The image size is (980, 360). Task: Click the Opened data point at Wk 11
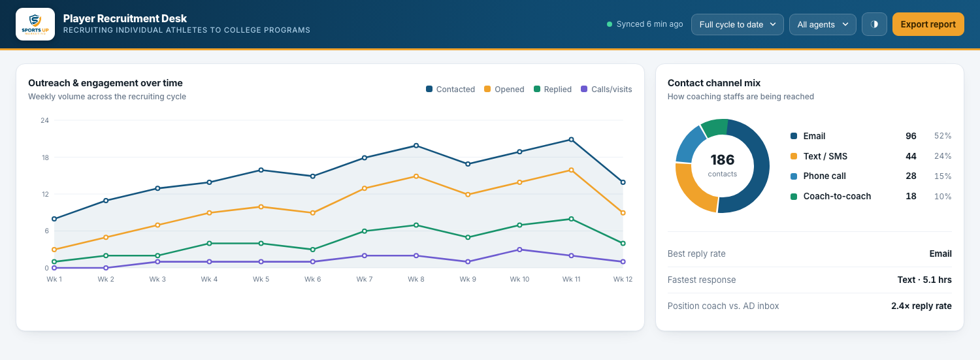click(x=571, y=170)
